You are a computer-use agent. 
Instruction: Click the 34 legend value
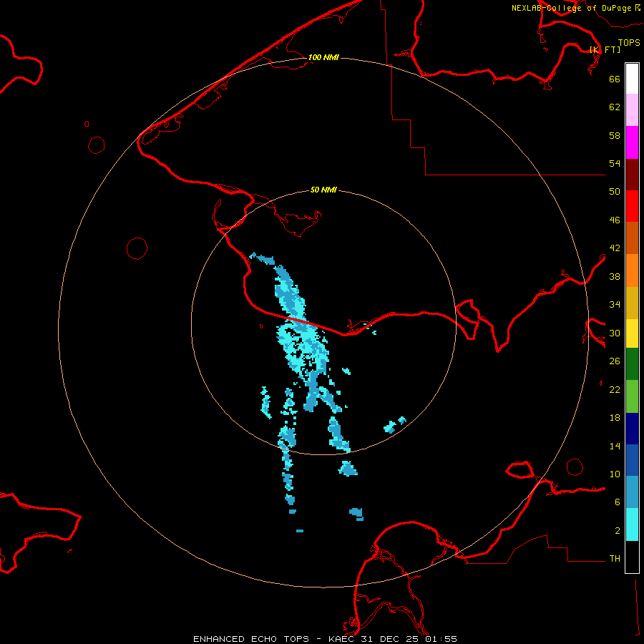point(615,305)
